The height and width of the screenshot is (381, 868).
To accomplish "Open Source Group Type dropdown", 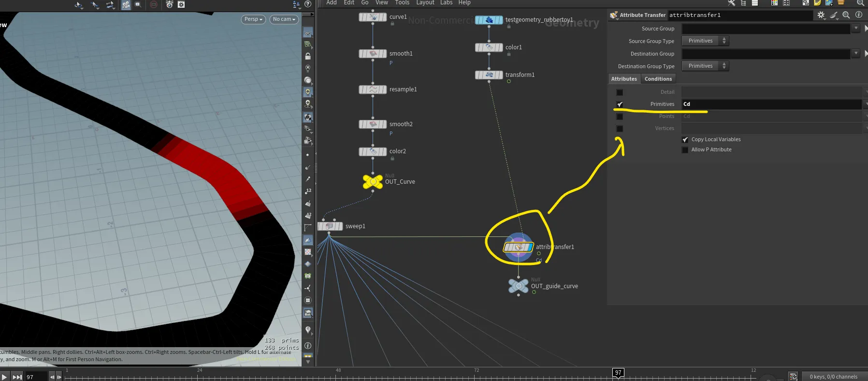I will (x=705, y=41).
